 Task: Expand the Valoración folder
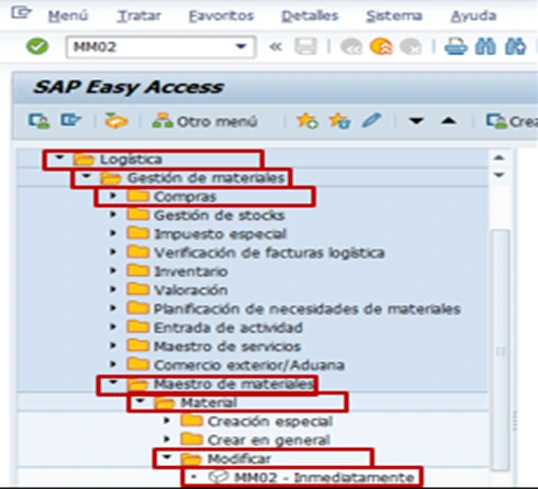point(113,290)
